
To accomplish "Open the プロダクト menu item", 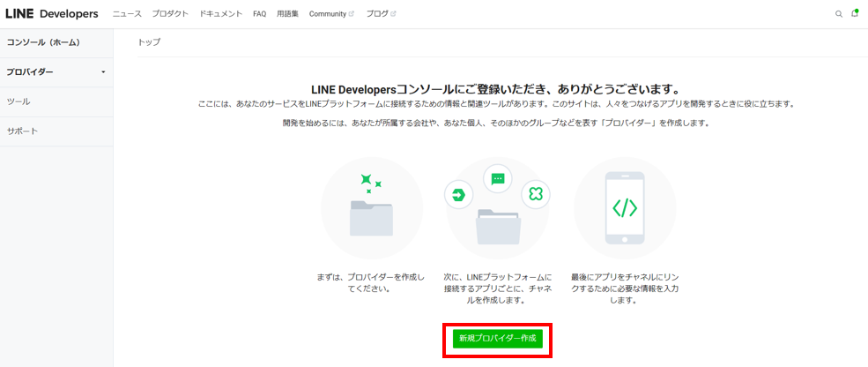I will (170, 14).
